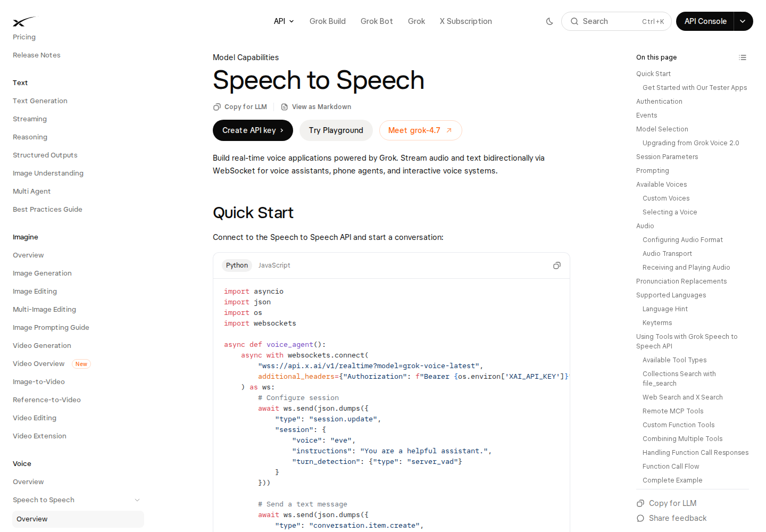
Task: Click the search magnifier icon
Action: 574,21
